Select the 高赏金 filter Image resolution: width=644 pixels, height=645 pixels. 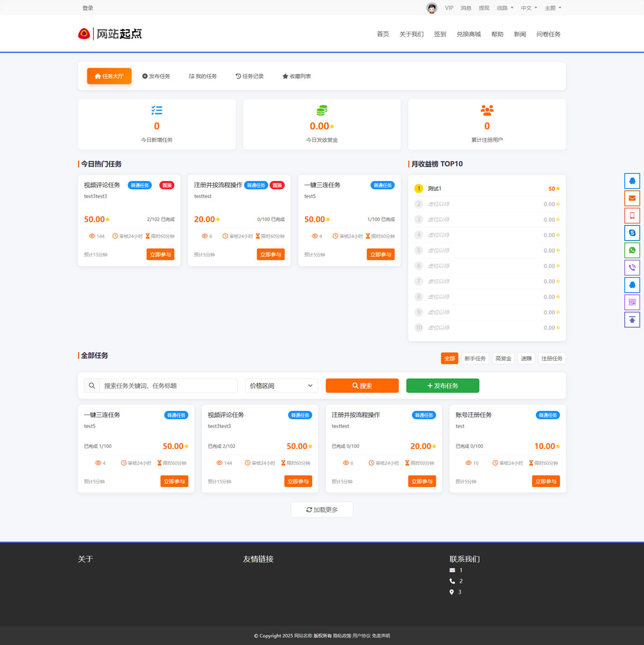tap(503, 358)
